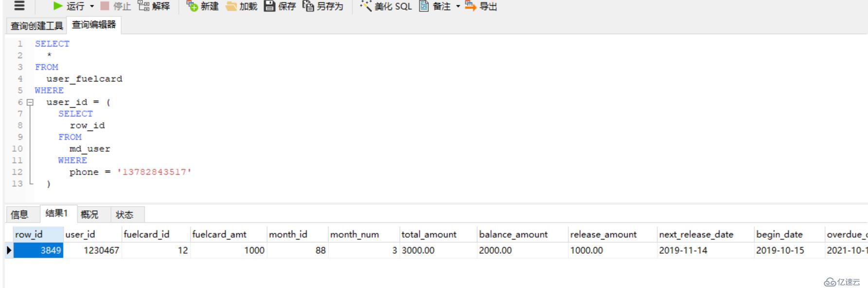
Task: Click the 导出 export icon
Action: click(x=470, y=6)
